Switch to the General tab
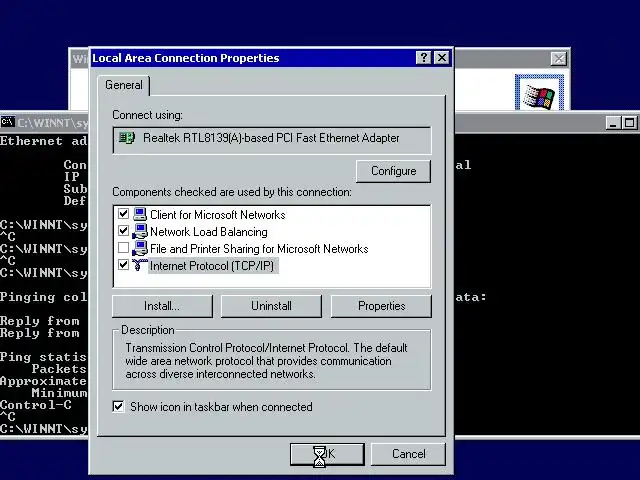This screenshot has height=480, width=640. pos(124,85)
